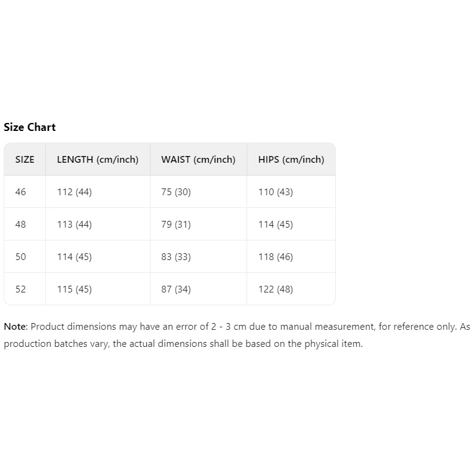
Task: Click the 79 (31) waist cell
Action: click(x=176, y=225)
